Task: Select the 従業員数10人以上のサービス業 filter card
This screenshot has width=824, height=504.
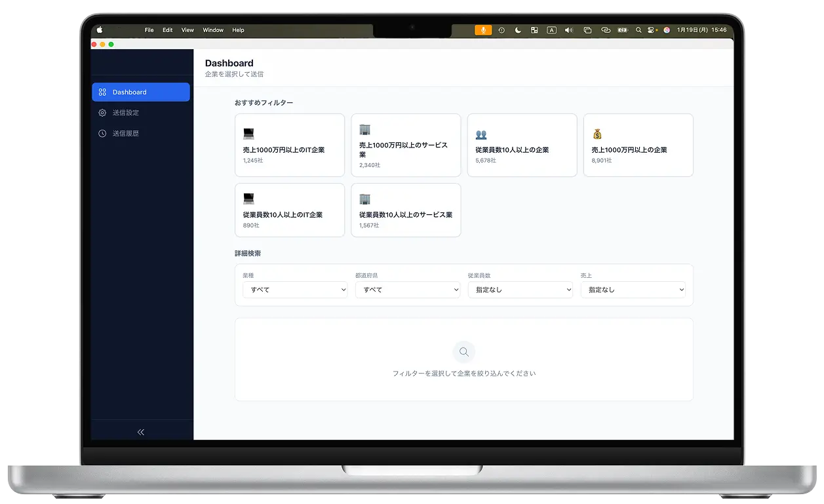Action: click(x=406, y=210)
